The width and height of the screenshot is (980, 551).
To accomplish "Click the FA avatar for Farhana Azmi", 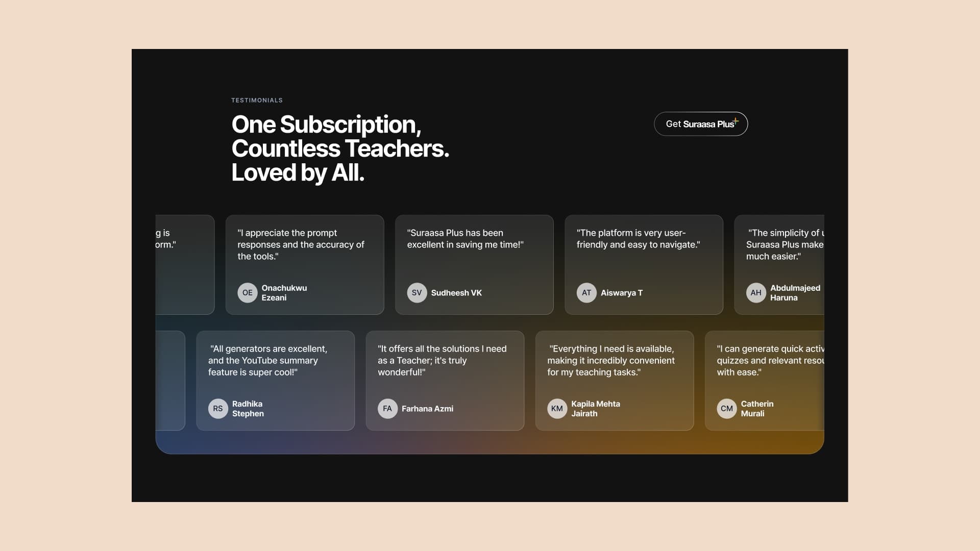I will 387,409.
